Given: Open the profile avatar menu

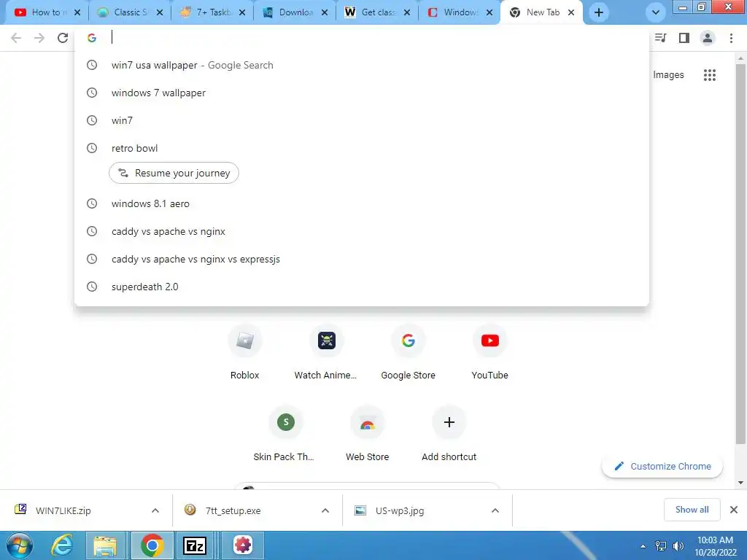Looking at the screenshot, I should [708, 38].
